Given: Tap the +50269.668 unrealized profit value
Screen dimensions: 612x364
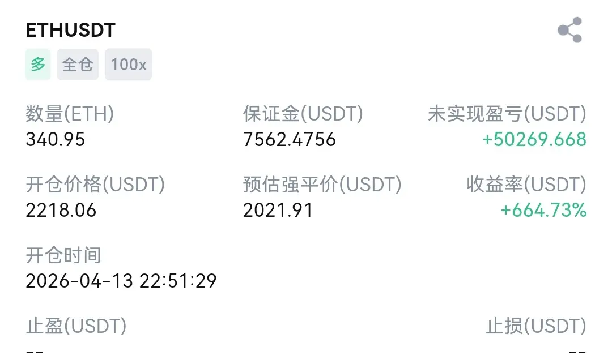Looking at the screenshot, I should pos(534,139).
